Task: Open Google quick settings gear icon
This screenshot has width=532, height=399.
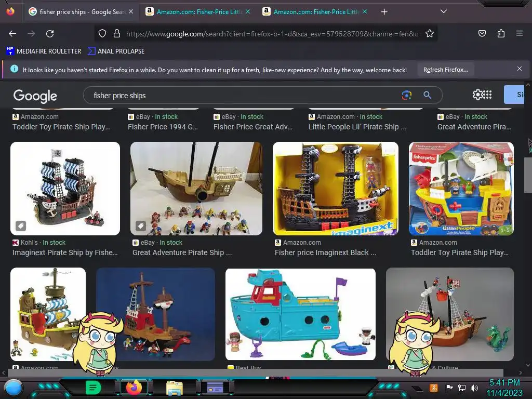Action: (x=477, y=95)
